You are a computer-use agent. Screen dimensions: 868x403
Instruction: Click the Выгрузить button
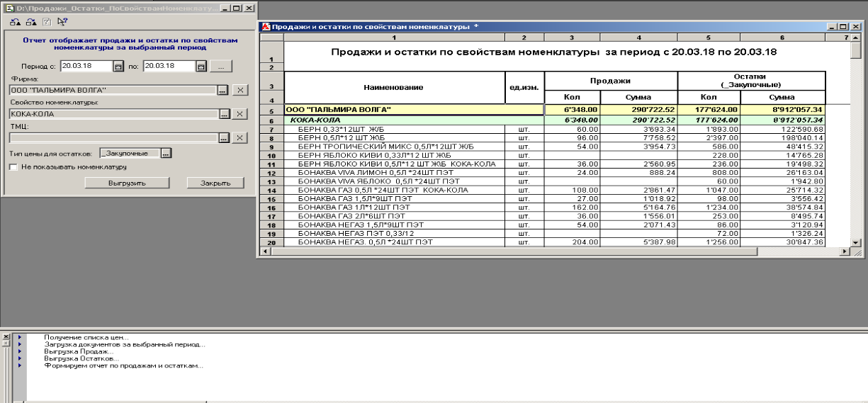tap(128, 182)
